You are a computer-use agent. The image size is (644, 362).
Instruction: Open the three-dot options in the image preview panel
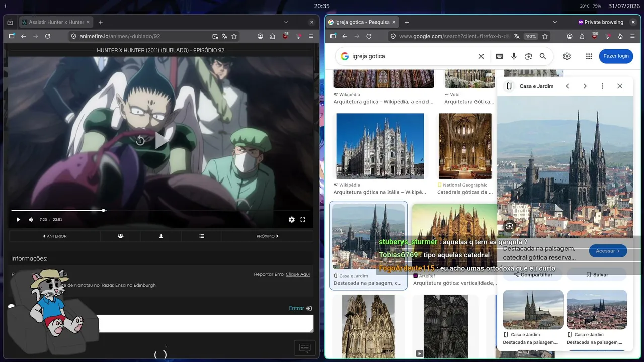[602, 86]
